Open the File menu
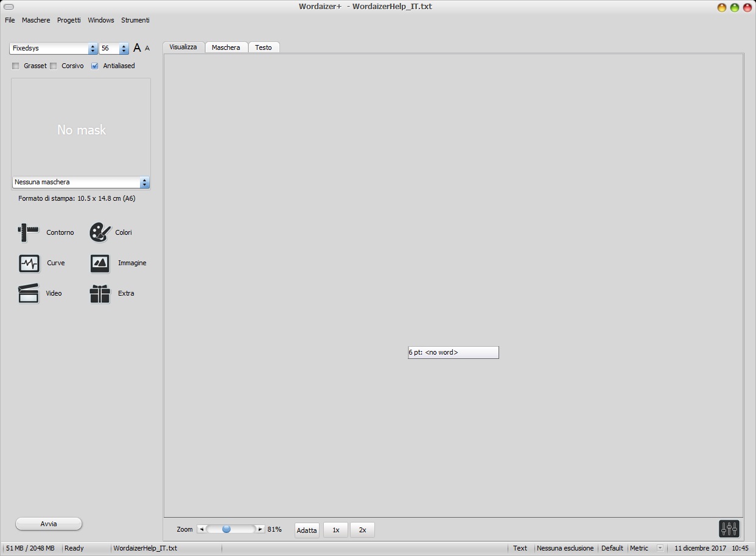 [x=10, y=20]
